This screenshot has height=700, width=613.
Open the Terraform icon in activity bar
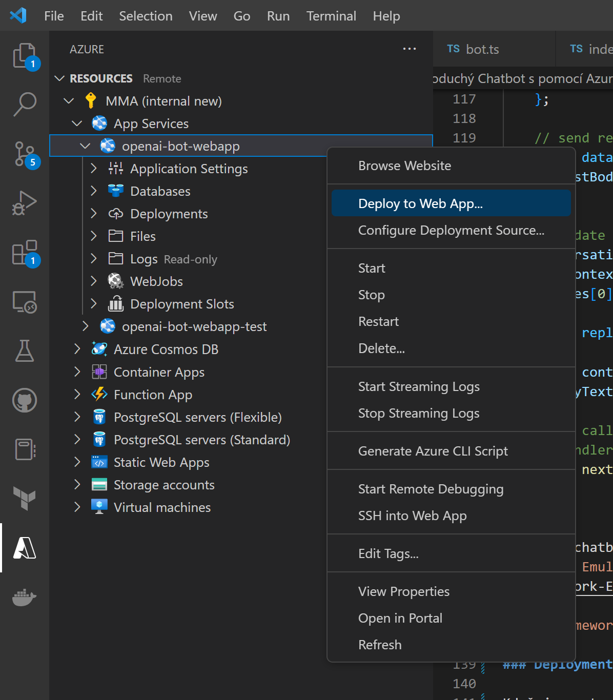point(24,498)
